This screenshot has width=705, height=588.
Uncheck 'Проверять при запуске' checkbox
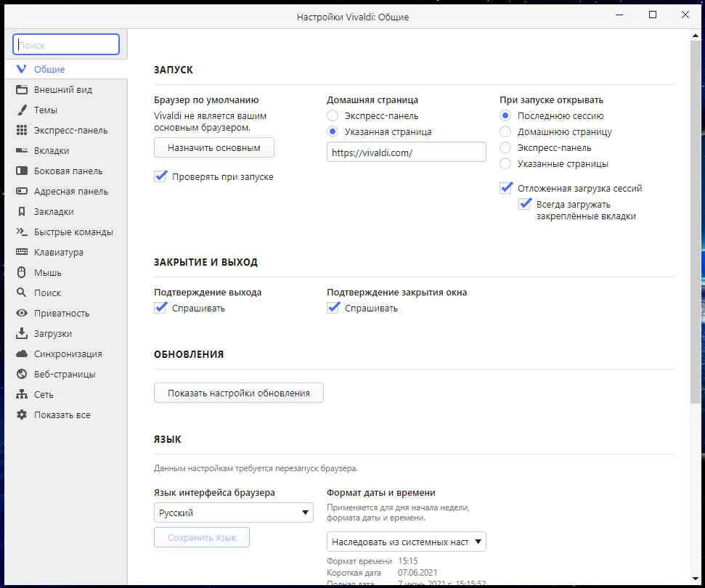coord(161,176)
